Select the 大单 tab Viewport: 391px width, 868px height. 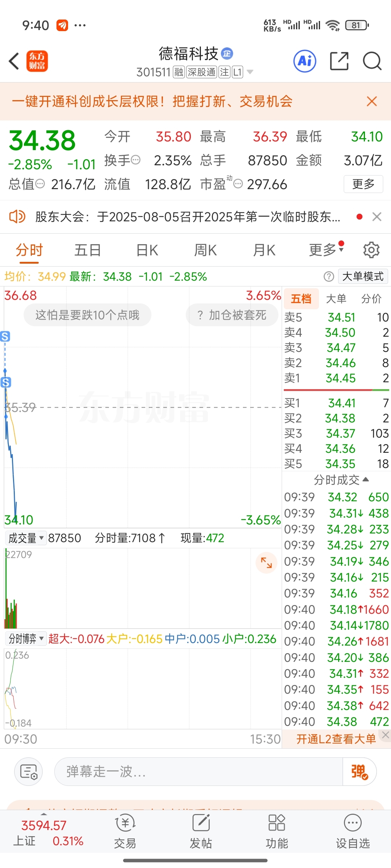point(336,299)
